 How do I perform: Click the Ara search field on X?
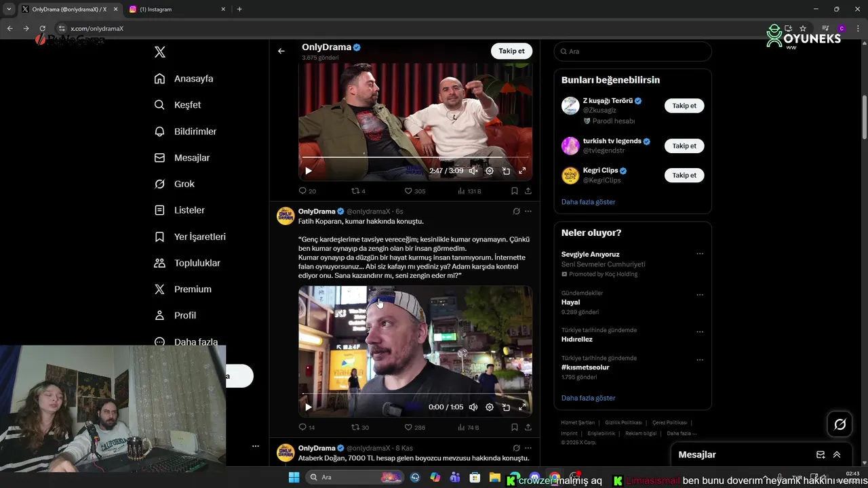point(633,52)
